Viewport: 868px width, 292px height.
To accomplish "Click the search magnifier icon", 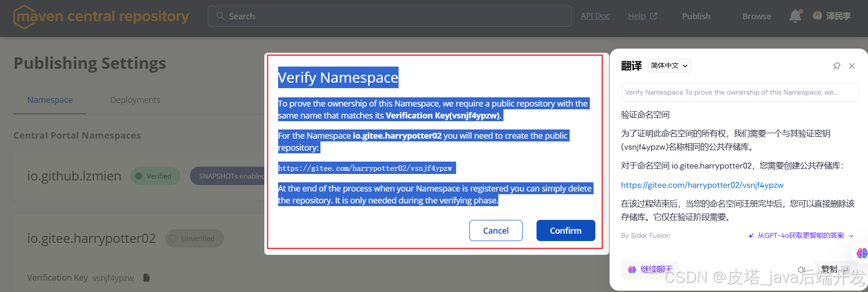I will [221, 16].
